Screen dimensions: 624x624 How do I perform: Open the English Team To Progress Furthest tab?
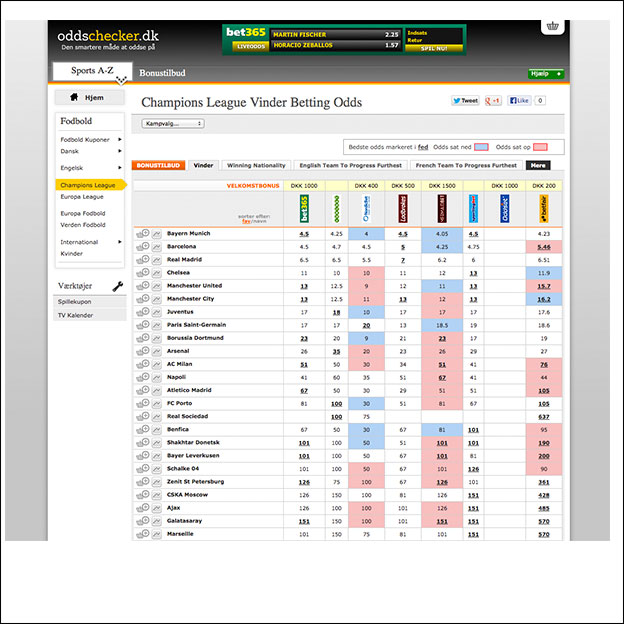pos(351,165)
